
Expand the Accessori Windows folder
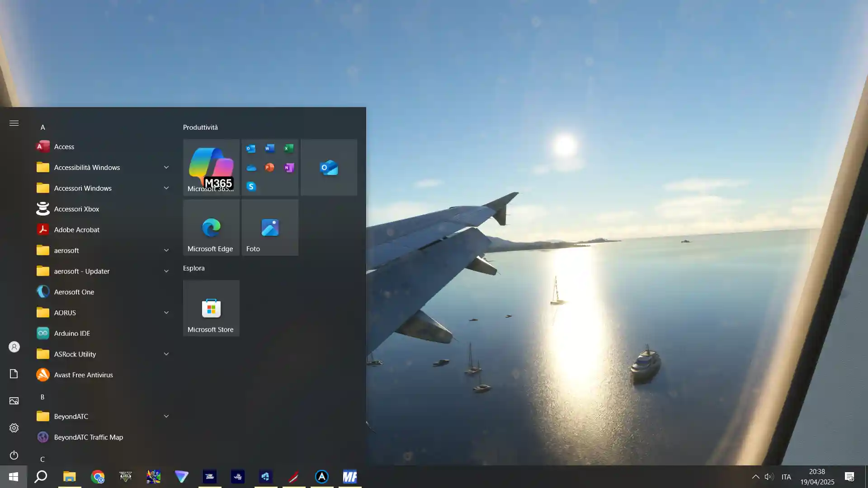pyautogui.click(x=103, y=188)
